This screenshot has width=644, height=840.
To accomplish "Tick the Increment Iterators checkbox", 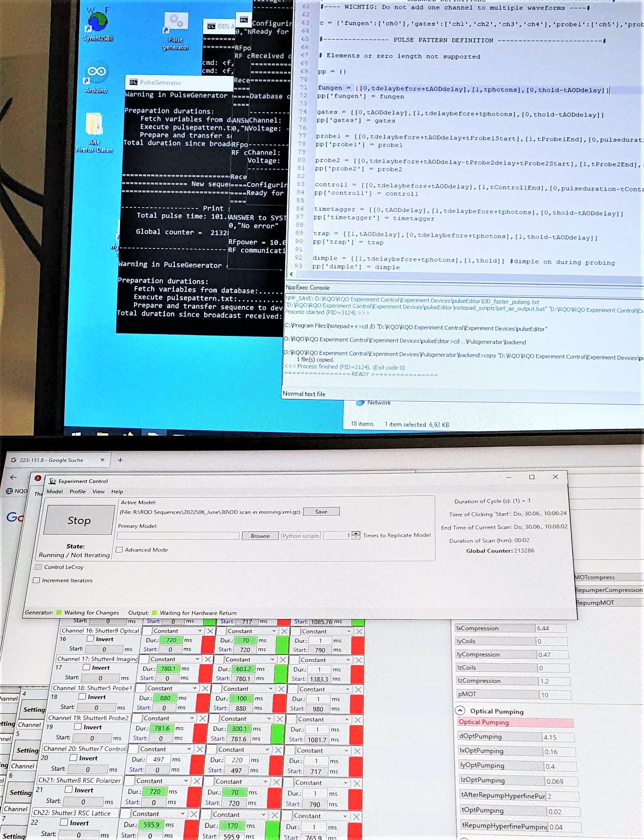I will 36,580.
